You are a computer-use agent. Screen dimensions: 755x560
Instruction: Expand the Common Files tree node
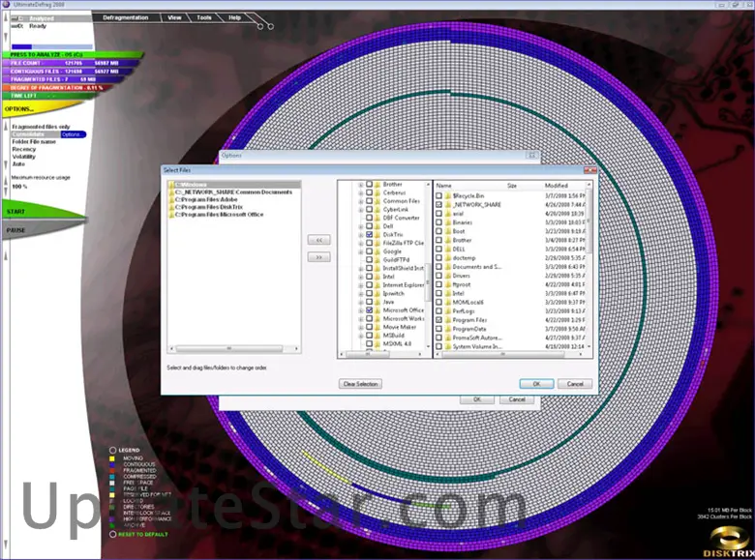[360, 201]
